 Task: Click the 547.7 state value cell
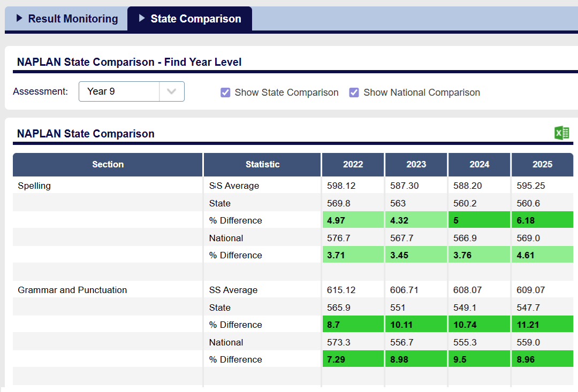tap(542, 308)
